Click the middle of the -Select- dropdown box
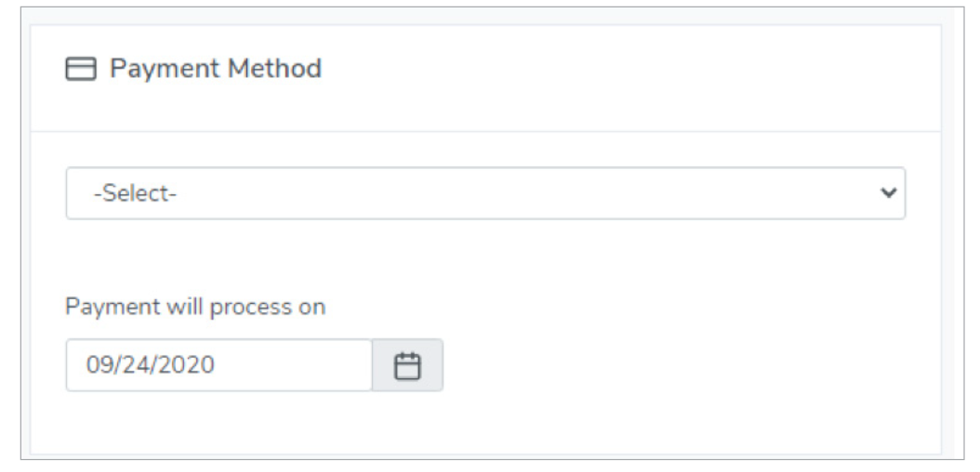The width and height of the screenshot is (980, 472). pyautogui.click(x=485, y=193)
